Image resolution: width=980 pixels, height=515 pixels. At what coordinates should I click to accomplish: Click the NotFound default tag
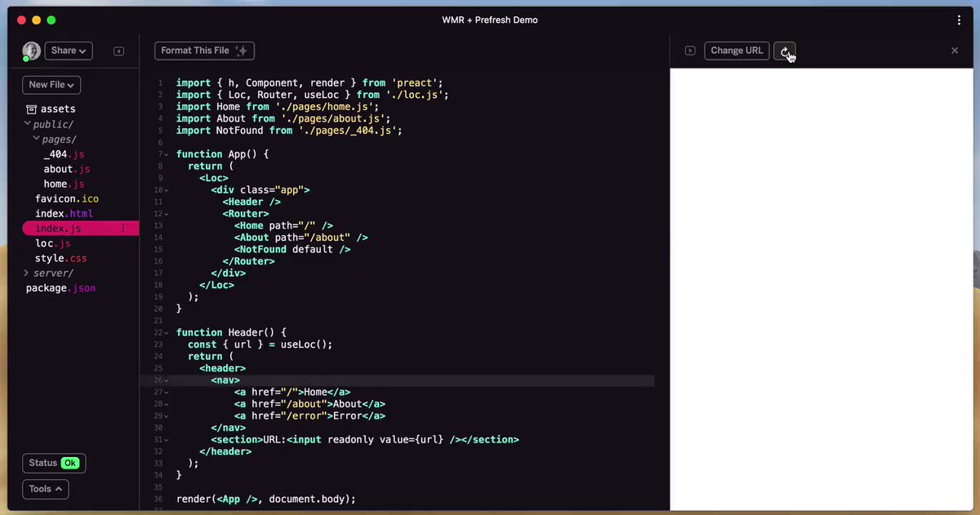point(292,250)
